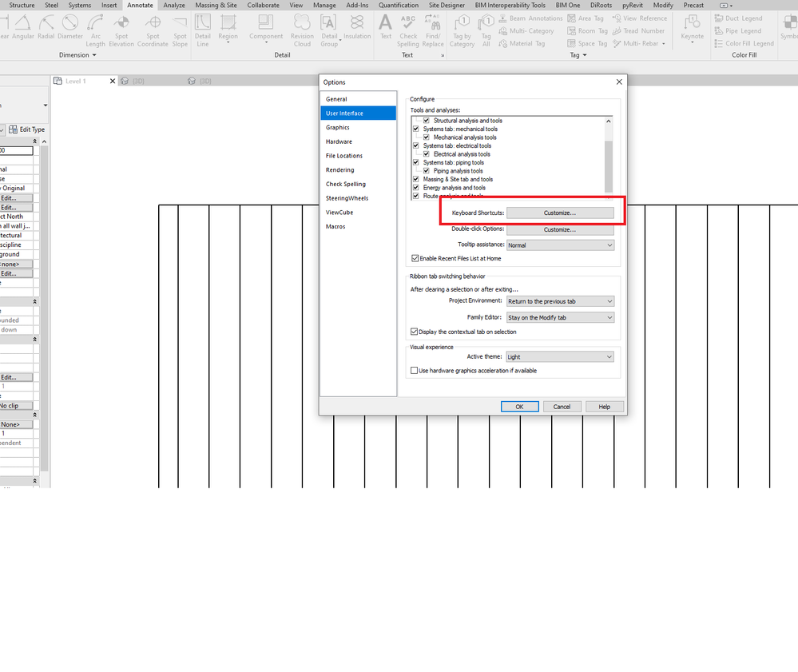Open the Collaborate menu tab
This screenshot has width=798, height=672.
(263, 5)
